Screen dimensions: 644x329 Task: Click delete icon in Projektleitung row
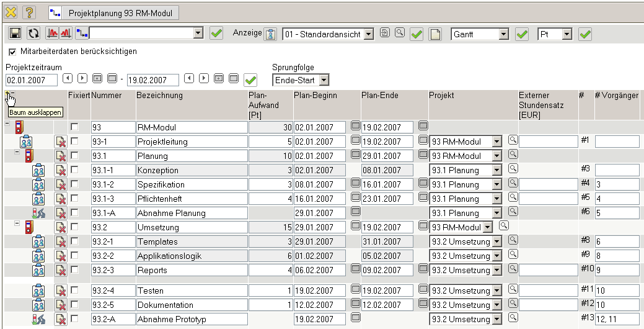(61, 142)
